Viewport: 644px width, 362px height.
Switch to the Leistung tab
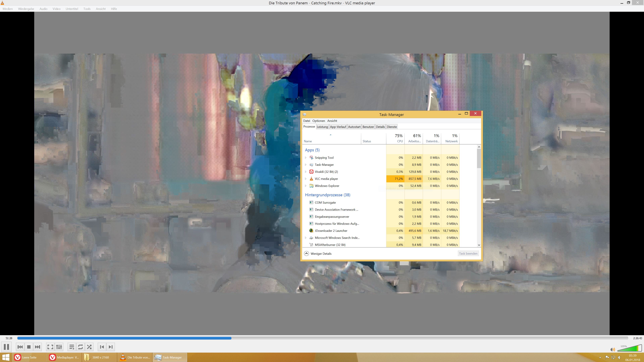(x=322, y=127)
